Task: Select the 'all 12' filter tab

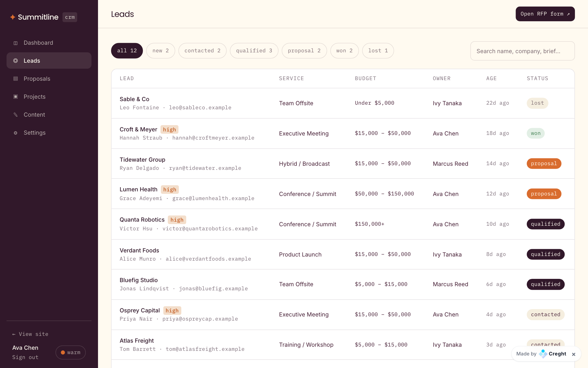Action: coord(127,51)
